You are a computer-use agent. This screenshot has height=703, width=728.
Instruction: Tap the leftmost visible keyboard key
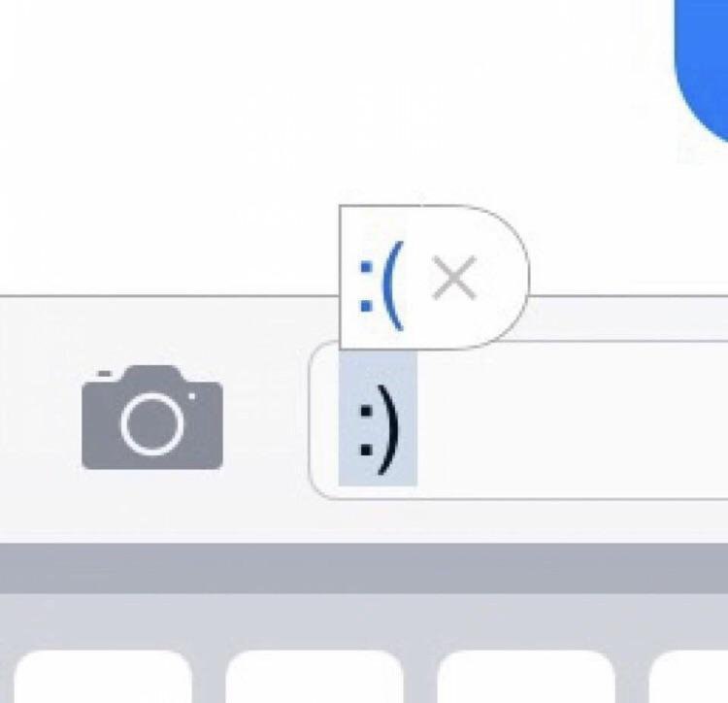coord(103,677)
